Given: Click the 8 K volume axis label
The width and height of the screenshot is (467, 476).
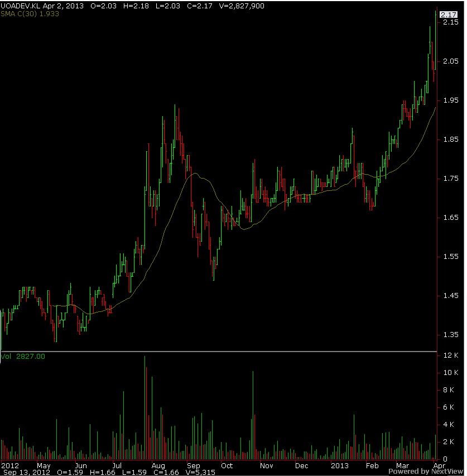Looking at the screenshot, I should point(449,390).
